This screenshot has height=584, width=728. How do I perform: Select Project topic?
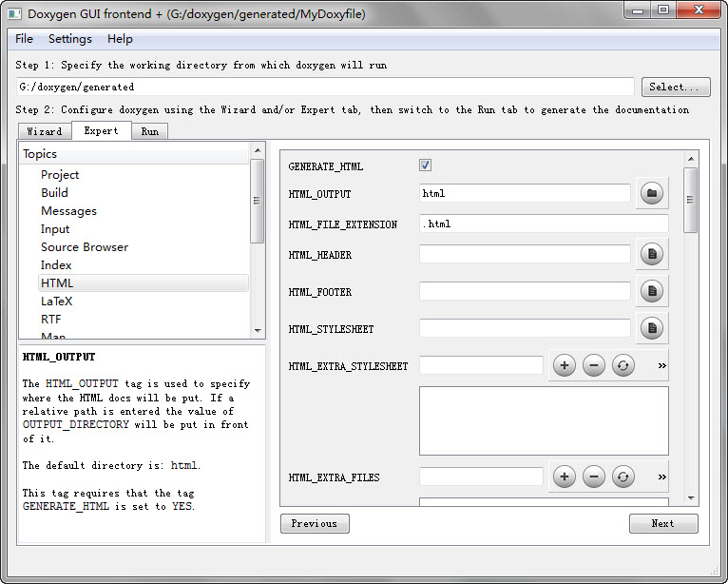tap(60, 175)
